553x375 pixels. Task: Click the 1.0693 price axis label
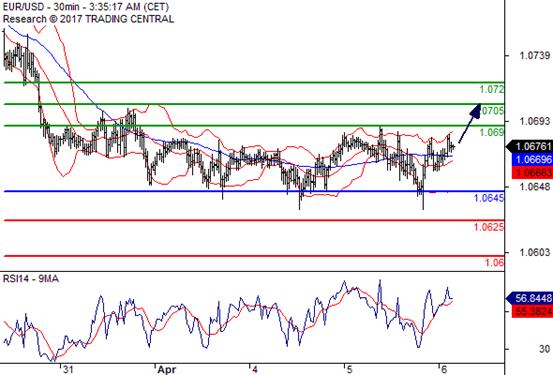coord(535,121)
